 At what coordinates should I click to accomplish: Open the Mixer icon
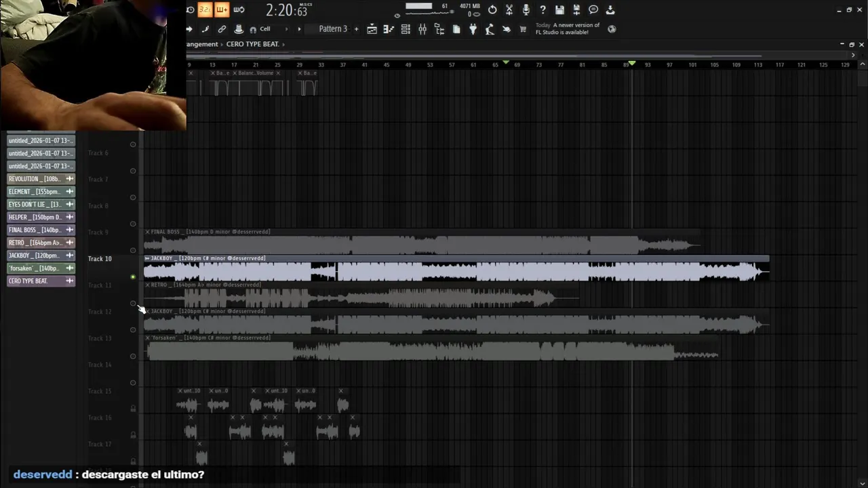pyautogui.click(x=422, y=29)
